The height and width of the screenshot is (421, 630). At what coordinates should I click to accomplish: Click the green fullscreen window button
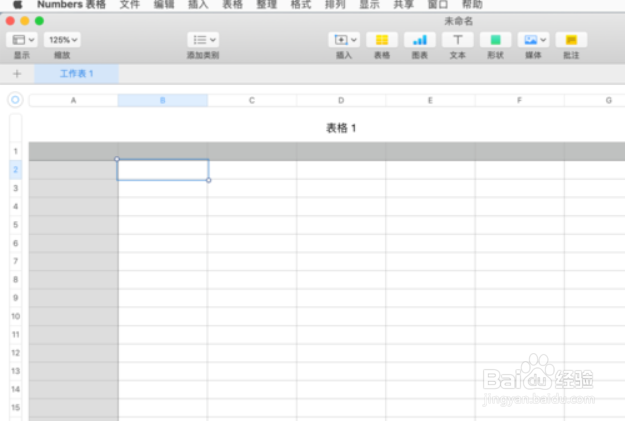click(x=39, y=21)
